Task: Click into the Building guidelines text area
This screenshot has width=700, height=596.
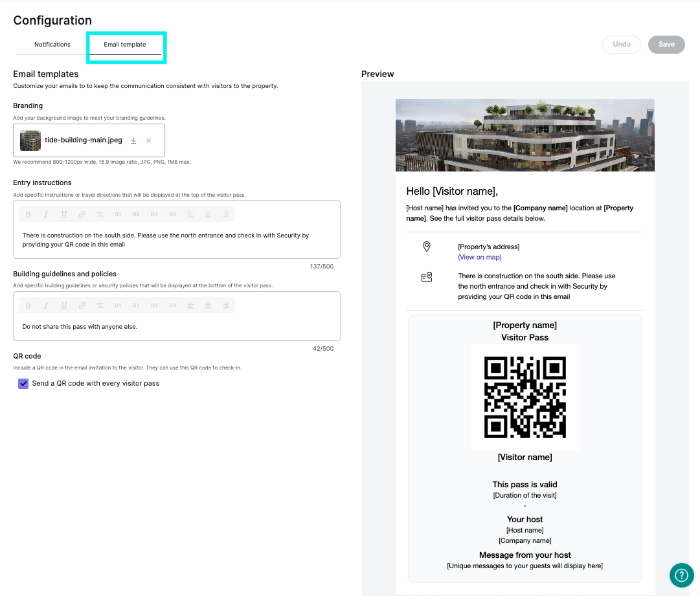Action: pyautogui.click(x=176, y=327)
